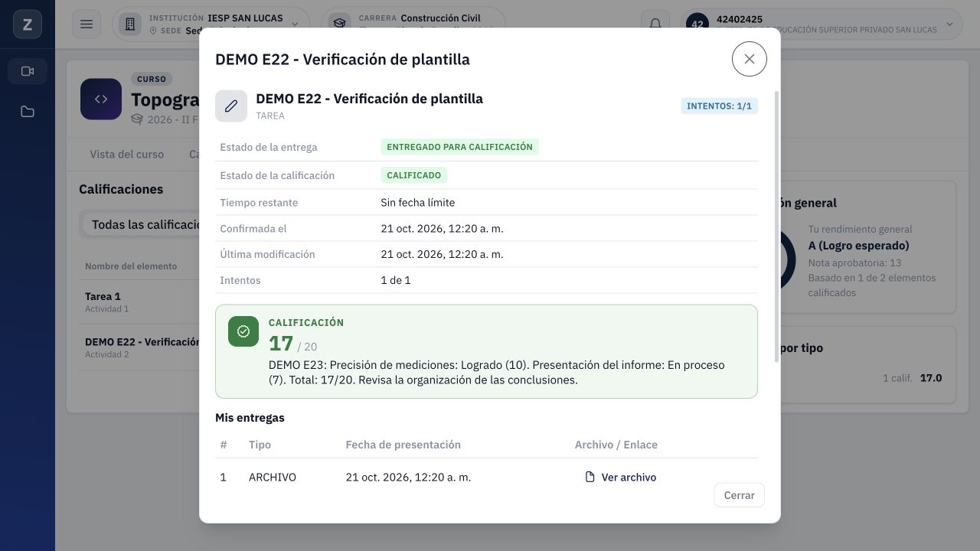The width and height of the screenshot is (980, 551).
Task: Click the pencil task icon in the dialog
Action: click(x=231, y=106)
